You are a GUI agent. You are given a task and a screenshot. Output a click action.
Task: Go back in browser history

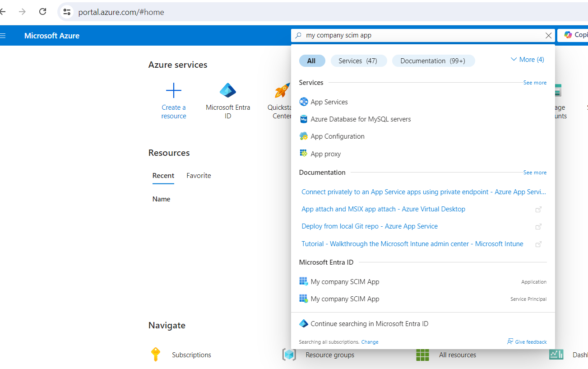click(3, 12)
